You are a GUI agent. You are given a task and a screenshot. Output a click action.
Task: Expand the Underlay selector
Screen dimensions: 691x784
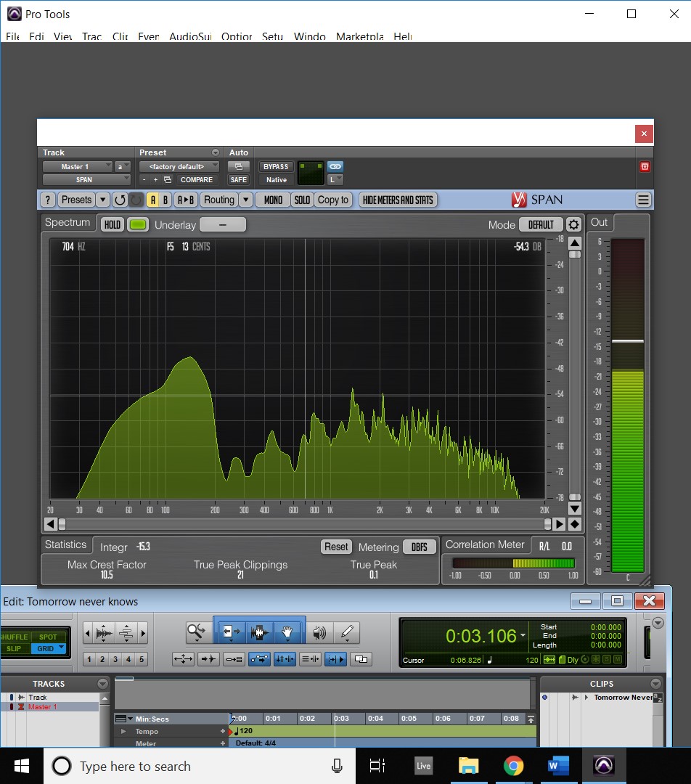pyautogui.click(x=222, y=224)
